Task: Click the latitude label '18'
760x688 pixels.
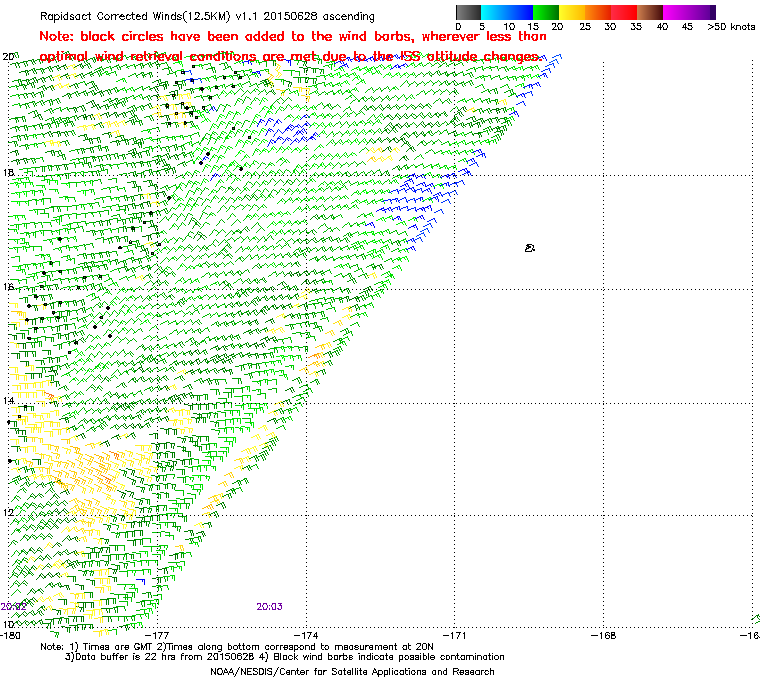Action: (8, 173)
